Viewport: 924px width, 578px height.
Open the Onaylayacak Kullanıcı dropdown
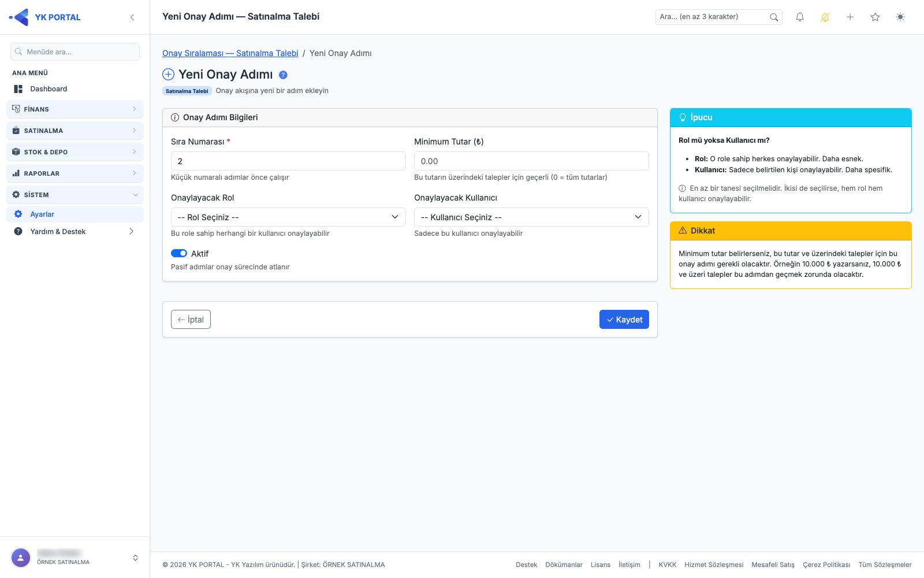pyautogui.click(x=531, y=217)
